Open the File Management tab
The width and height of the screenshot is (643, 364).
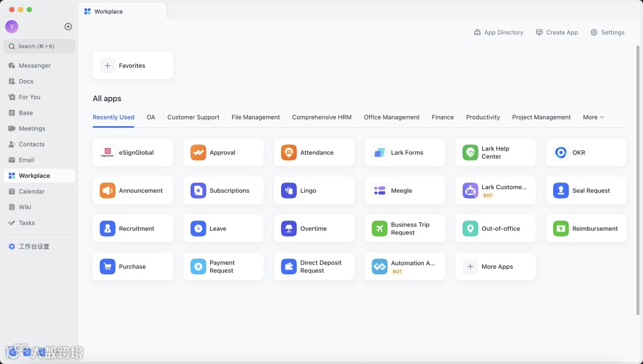[x=255, y=117]
